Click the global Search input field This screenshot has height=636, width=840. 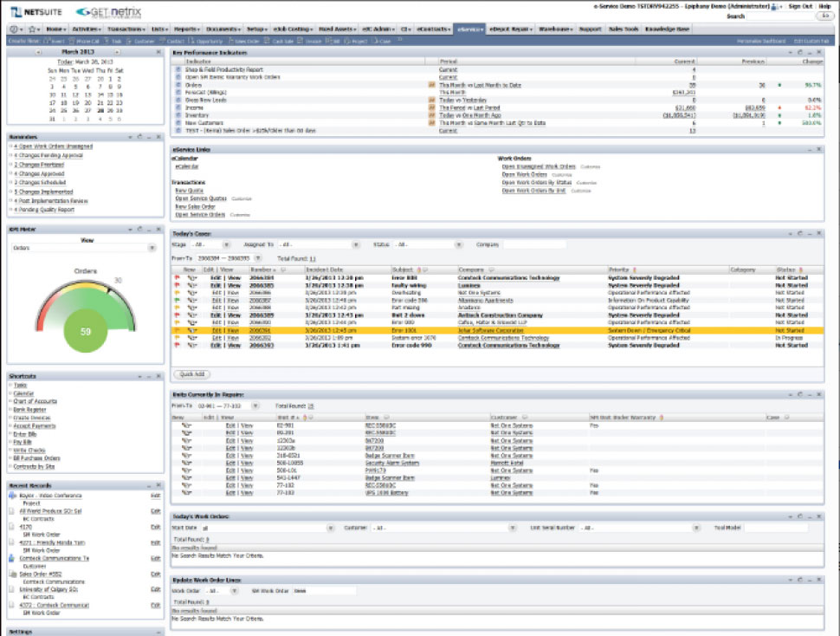780,16
